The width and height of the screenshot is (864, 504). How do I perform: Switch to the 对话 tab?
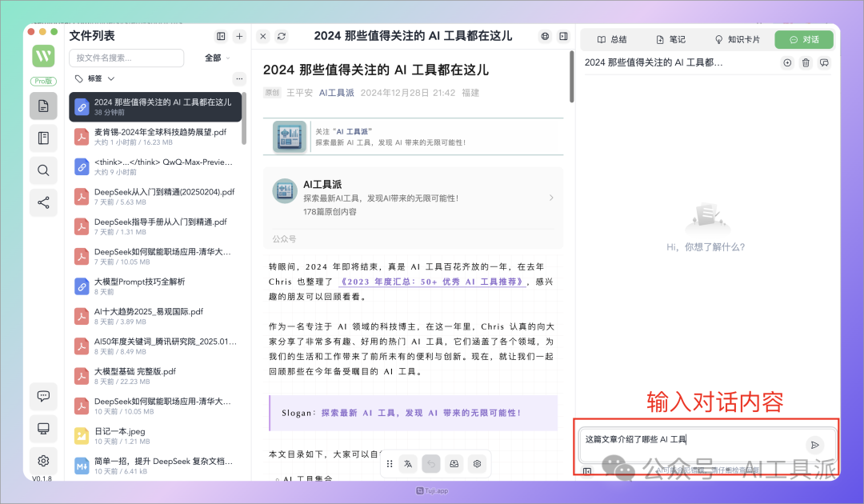tap(804, 40)
